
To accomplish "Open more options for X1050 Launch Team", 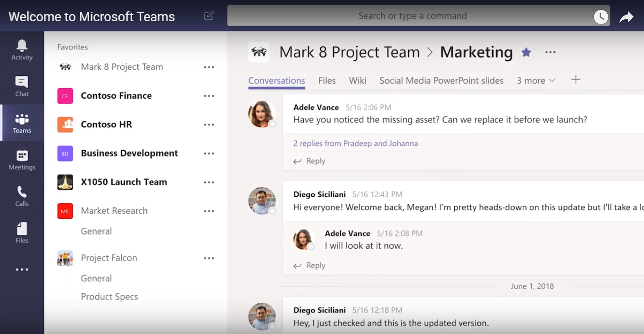I will pos(209,183).
